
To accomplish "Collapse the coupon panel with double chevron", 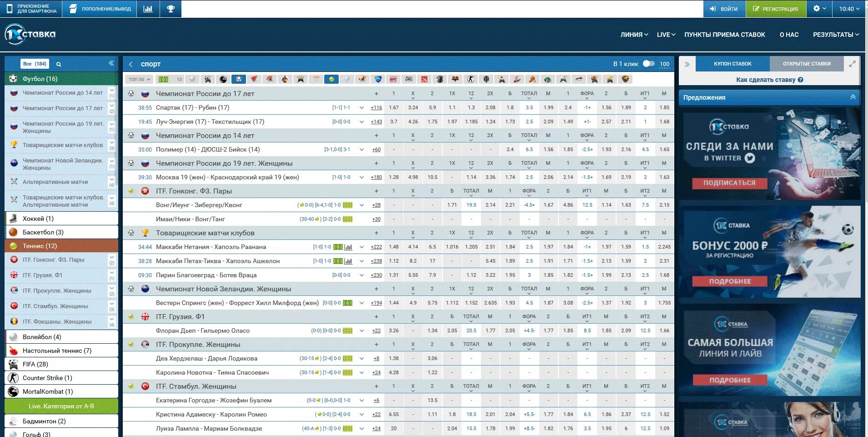I will point(687,64).
